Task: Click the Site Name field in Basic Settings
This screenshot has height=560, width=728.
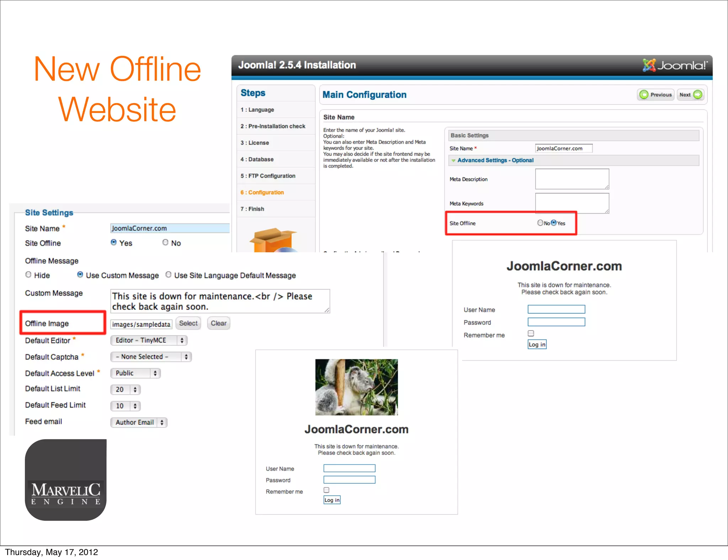Action: 564,148
